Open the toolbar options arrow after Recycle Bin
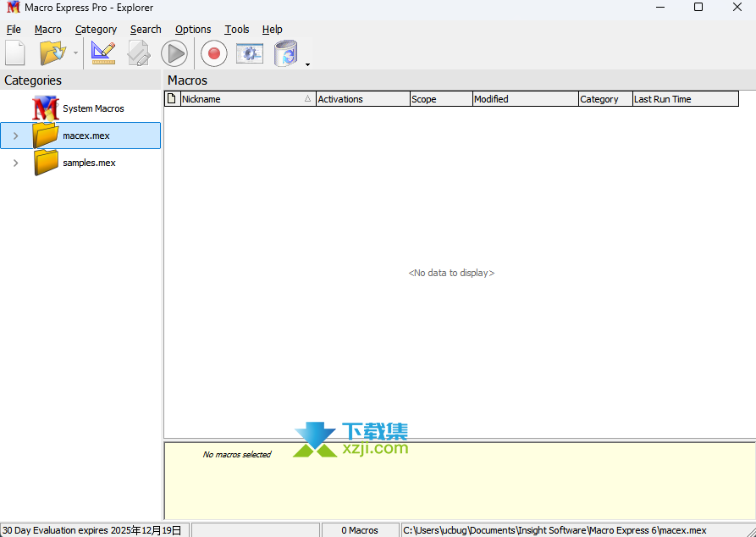The height and width of the screenshot is (537, 756). pyautogui.click(x=307, y=64)
